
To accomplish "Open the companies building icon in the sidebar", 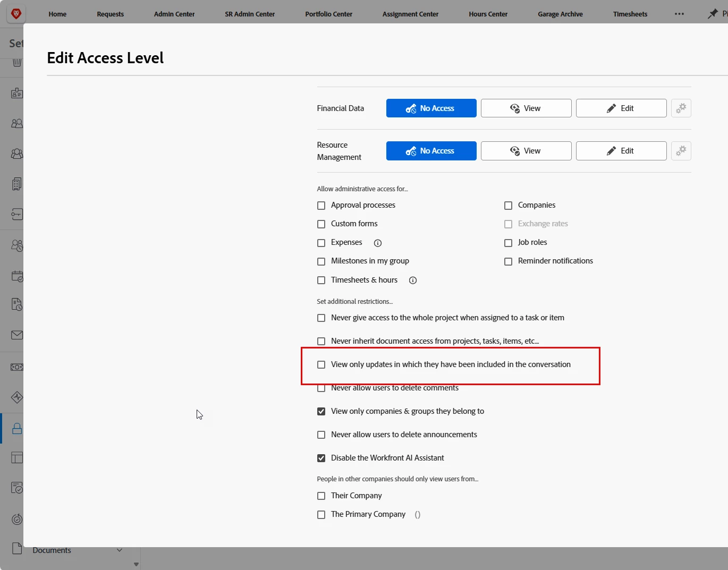I will pyautogui.click(x=17, y=184).
